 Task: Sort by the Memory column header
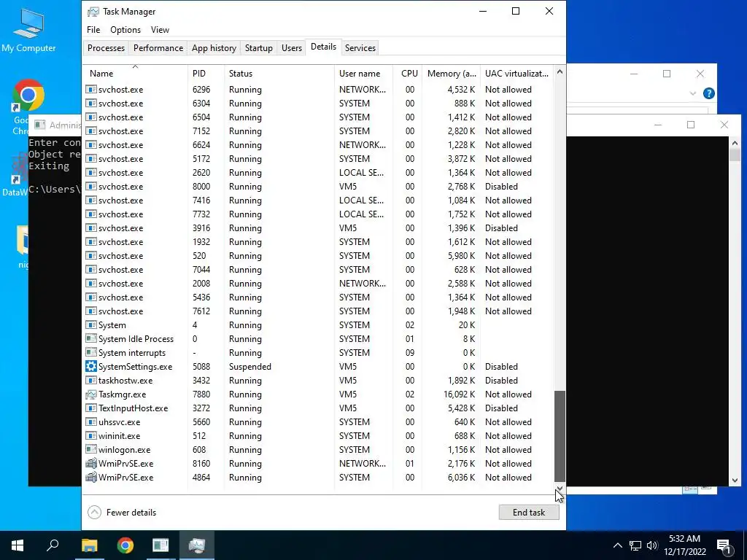[451, 74]
